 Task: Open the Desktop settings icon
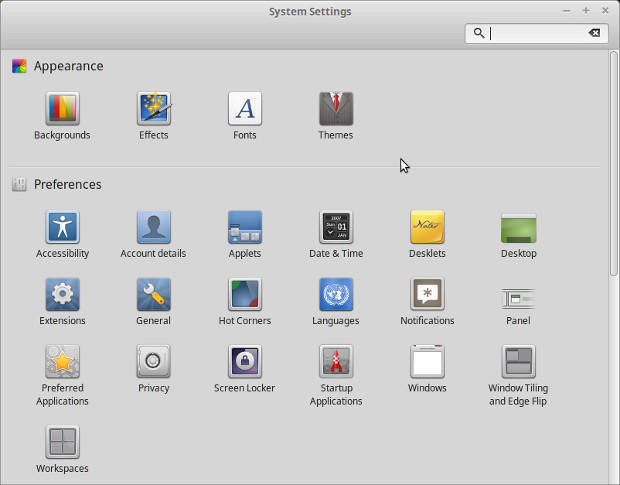pyautogui.click(x=518, y=227)
